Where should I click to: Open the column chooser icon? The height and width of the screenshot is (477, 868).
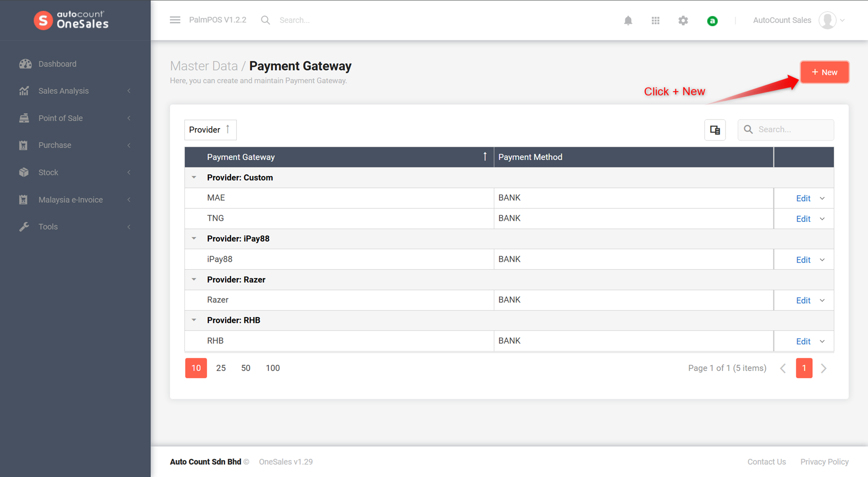pos(715,130)
